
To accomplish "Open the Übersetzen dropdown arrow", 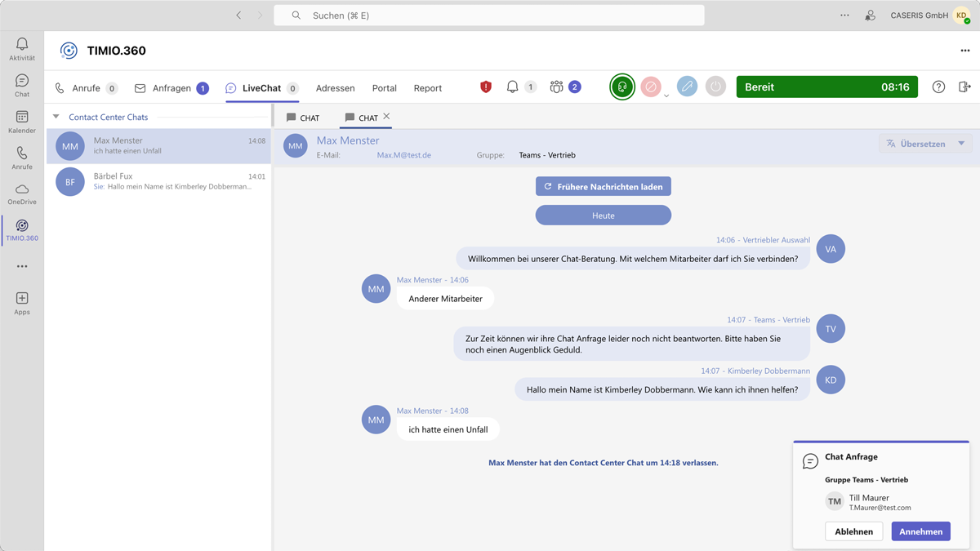I will 961,144.
